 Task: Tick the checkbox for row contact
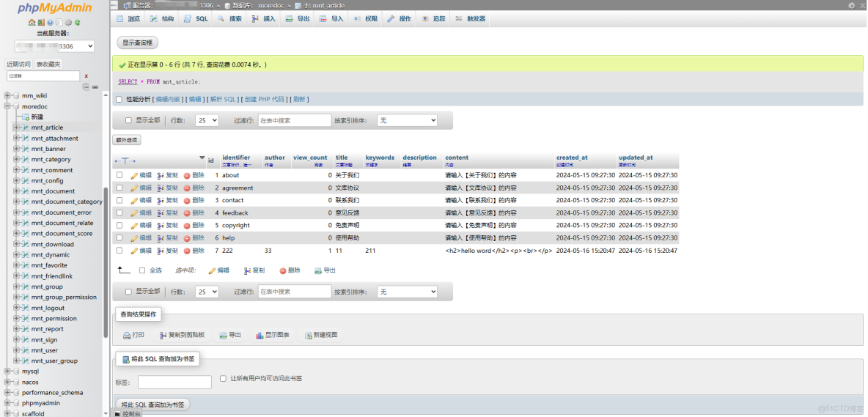coord(119,200)
